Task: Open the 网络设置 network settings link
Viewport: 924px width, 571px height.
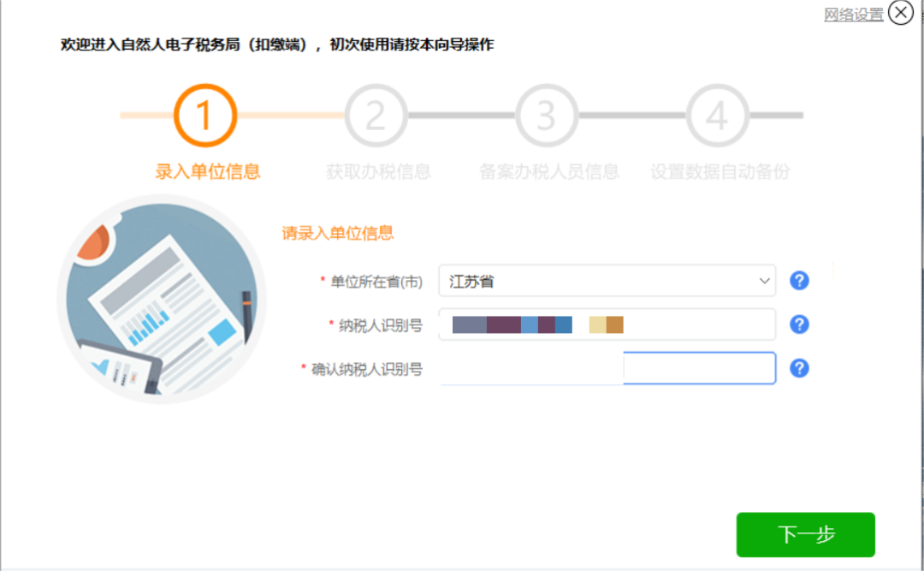Action: tap(853, 15)
